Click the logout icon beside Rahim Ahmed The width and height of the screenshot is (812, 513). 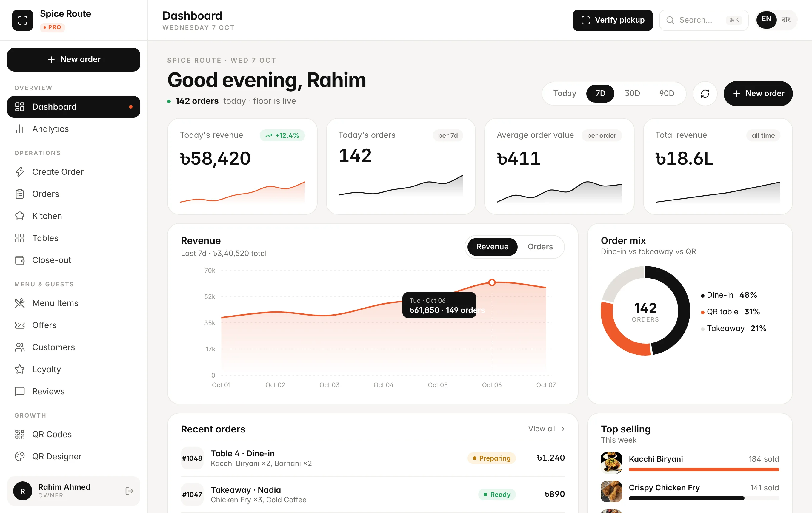[x=129, y=491]
